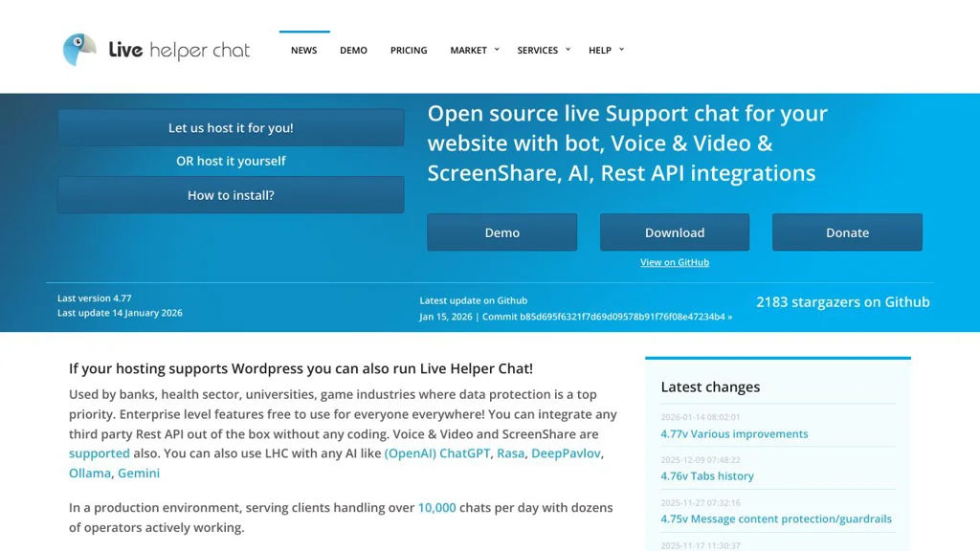Click the '2025-11-27 07:32:16' timestamp
The height and width of the screenshot is (551, 980).
(700, 502)
